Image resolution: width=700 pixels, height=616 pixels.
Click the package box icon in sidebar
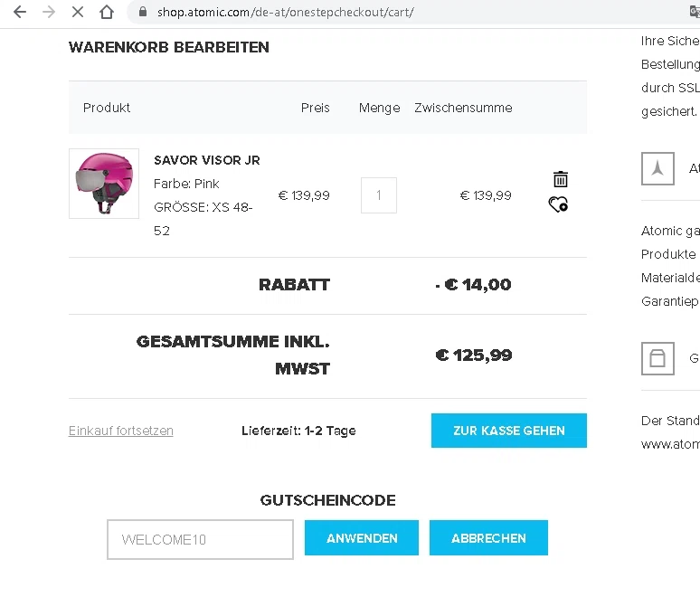point(657,358)
